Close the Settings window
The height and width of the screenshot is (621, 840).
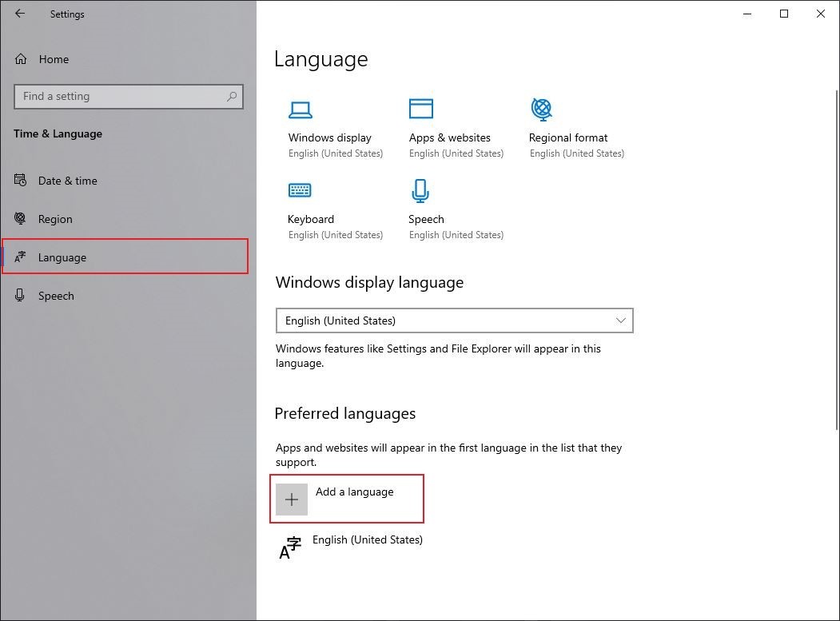click(x=820, y=14)
